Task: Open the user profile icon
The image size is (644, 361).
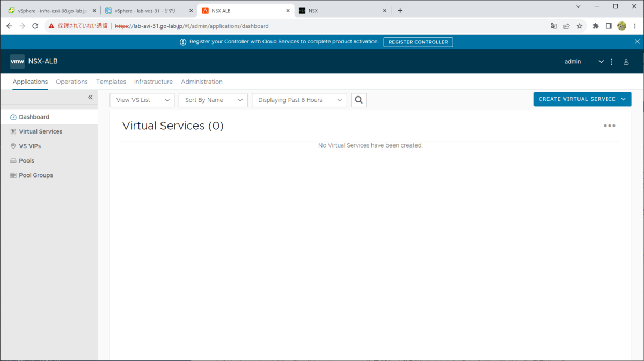Action: click(626, 62)
